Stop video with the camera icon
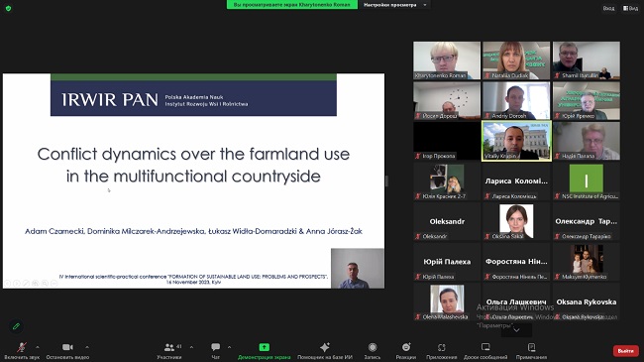This screenshot has height=362, width=644. coord(67,347)
